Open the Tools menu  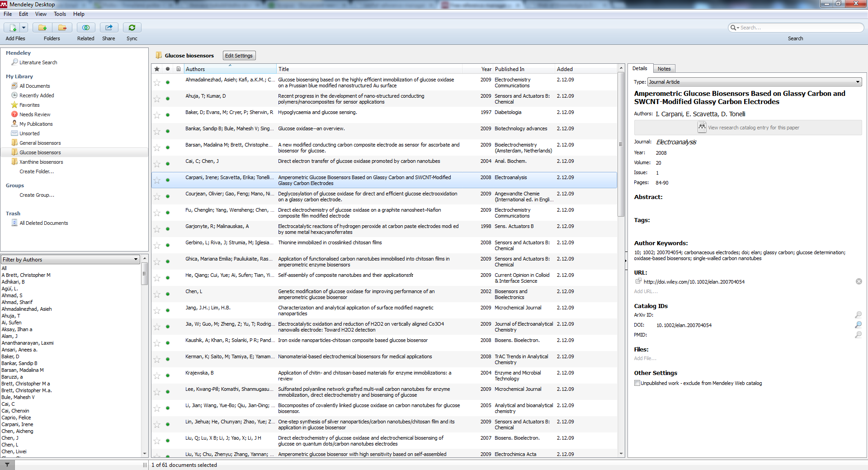[x=60, y=14]
